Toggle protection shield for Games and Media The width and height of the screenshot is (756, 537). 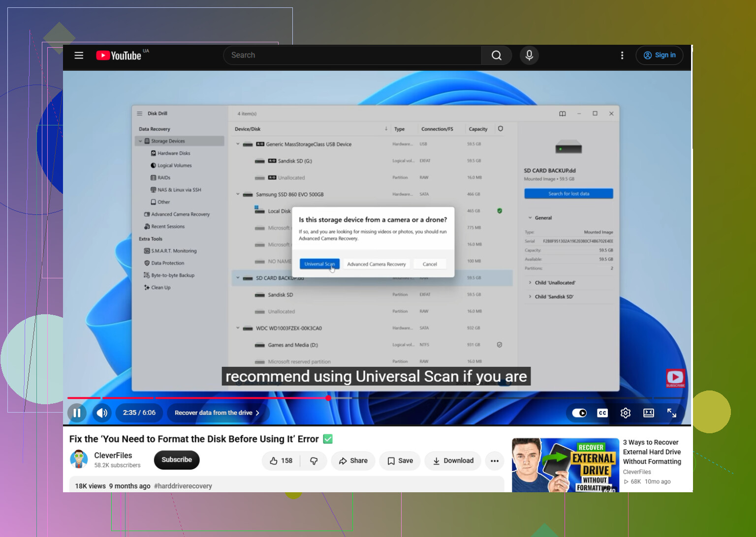pos(500,345)
